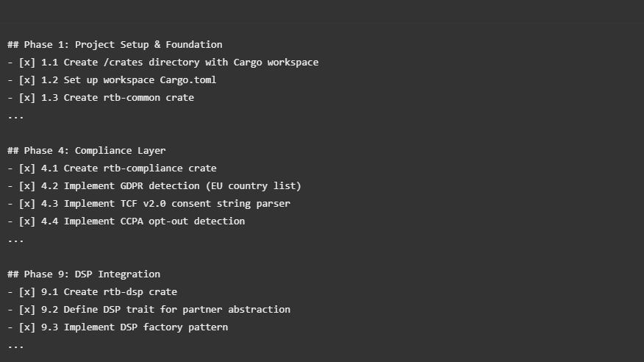
Task: Place cursor on "partner abstraction" text
Action: pos(237,310)
